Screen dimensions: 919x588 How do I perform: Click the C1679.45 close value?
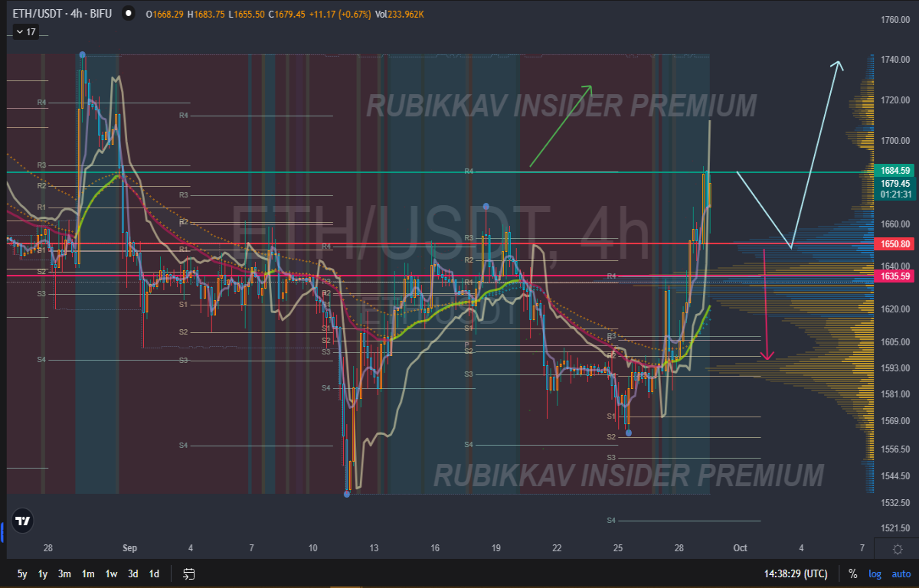tap(287, 13)
